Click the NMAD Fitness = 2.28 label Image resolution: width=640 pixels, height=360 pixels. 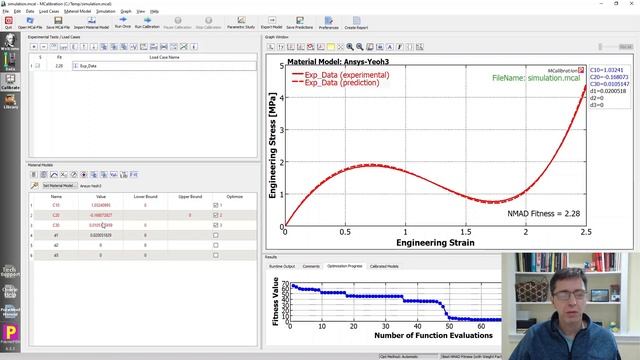(543, 213)
